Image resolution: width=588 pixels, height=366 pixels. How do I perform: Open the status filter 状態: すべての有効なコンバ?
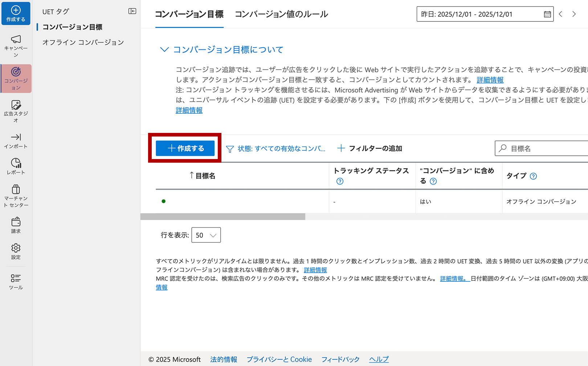coord(276,149)
